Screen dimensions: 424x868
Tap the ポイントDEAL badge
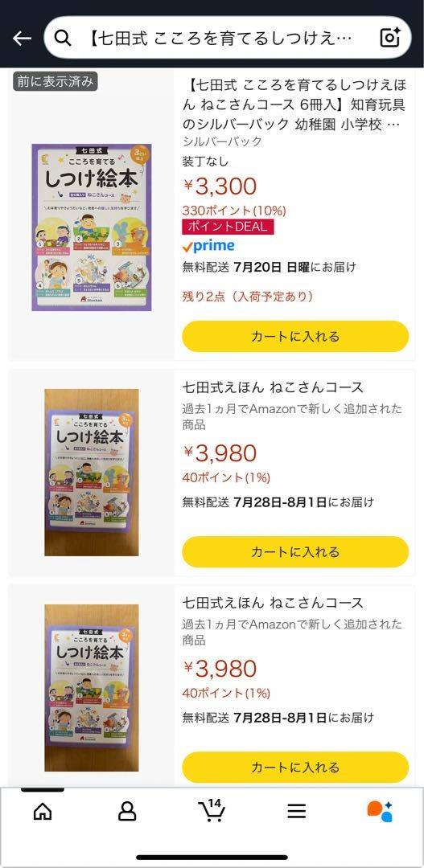point(228,227)
